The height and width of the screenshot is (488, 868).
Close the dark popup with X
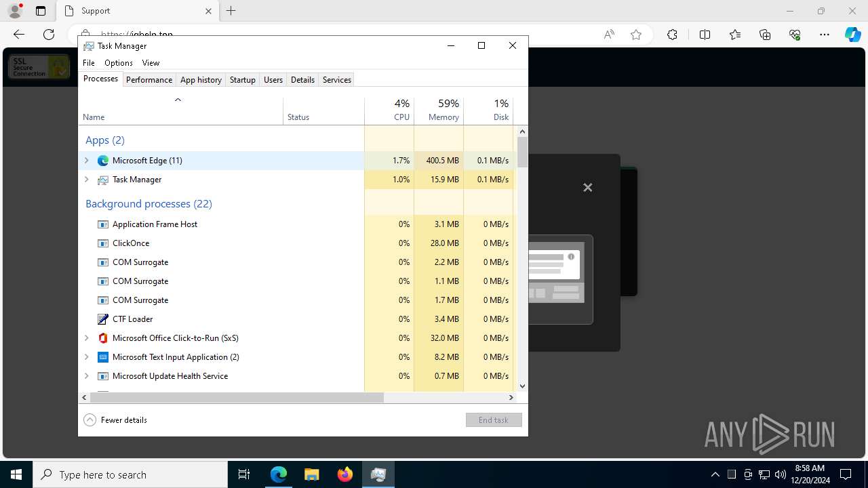click(588, 188)
